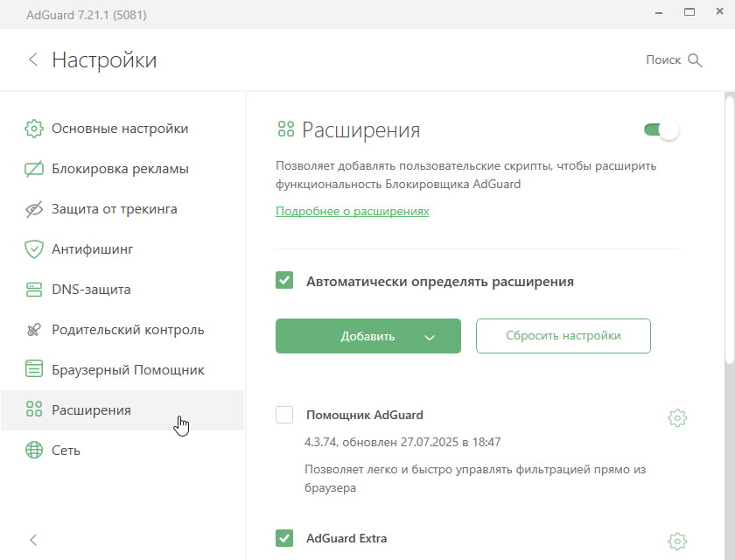
Task: Select Браузерный Помощник in sidebar
Action: point(122,370)
